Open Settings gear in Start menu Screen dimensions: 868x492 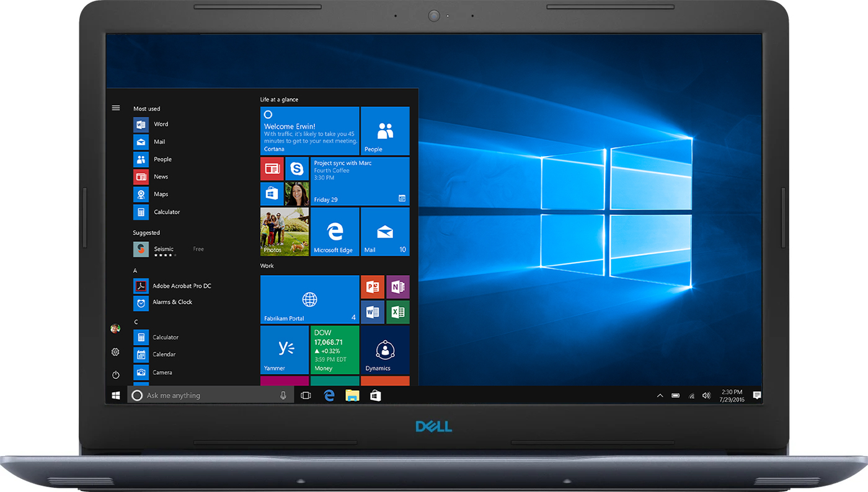pos(115,352)
